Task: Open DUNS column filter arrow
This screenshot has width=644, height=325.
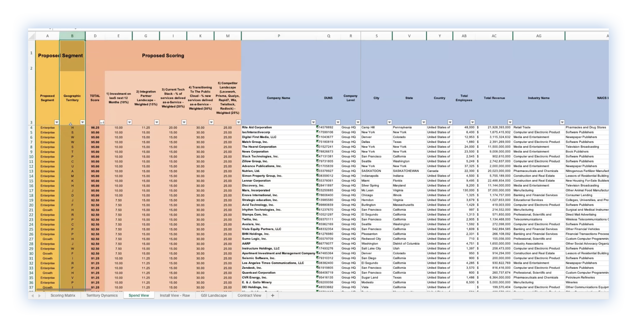Action: (338, 122)
